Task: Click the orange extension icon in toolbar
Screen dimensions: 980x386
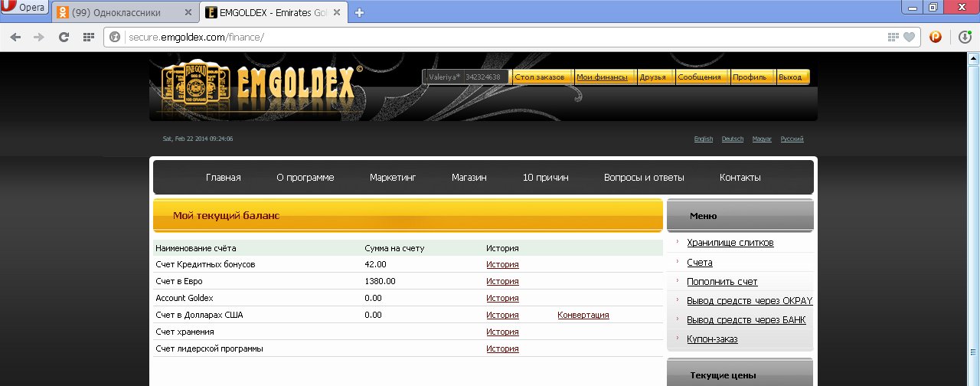Action: 935,37
